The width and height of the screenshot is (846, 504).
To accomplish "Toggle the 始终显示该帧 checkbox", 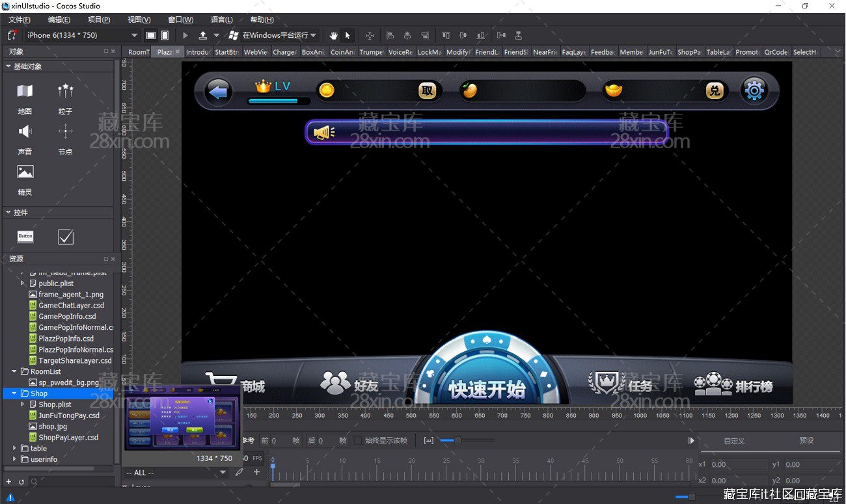I will (359, 440).
